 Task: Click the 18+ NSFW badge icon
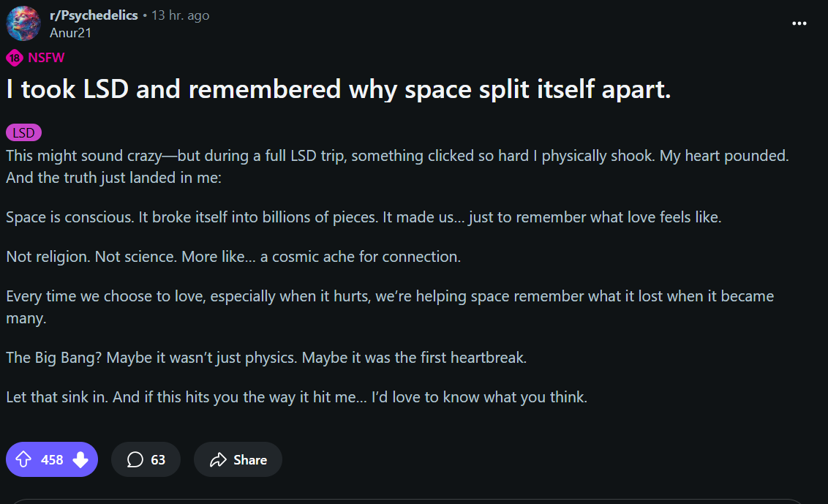[x=14, y=58]
